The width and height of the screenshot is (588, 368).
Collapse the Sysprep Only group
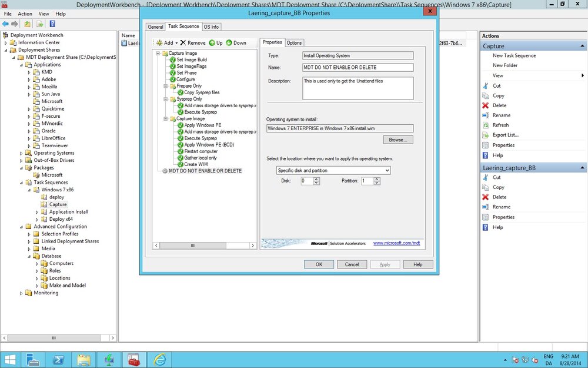pyautogui.click(x=165, y=99)
